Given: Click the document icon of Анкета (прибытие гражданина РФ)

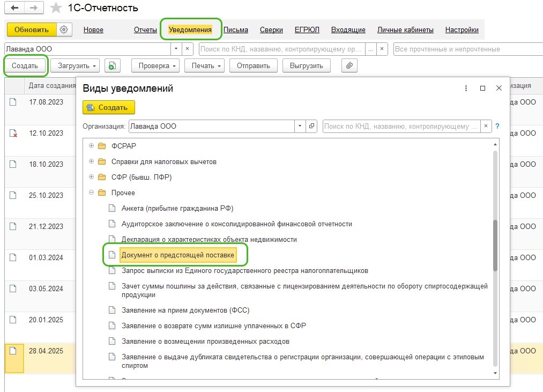Looking at the screenshot, I should point(112,208).
